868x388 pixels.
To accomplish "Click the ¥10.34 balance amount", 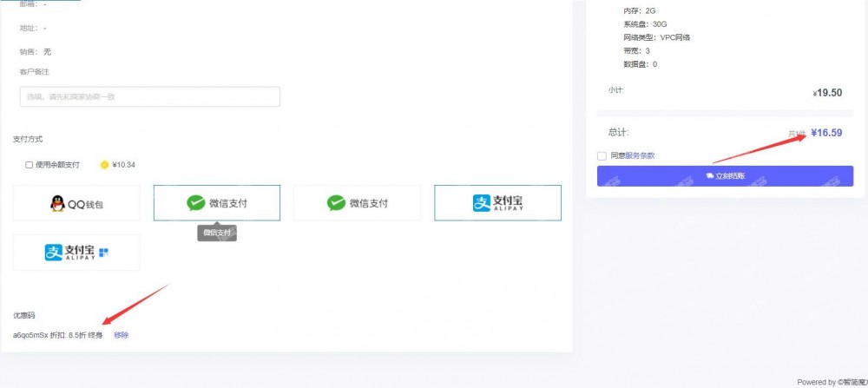I will [123, 165].
